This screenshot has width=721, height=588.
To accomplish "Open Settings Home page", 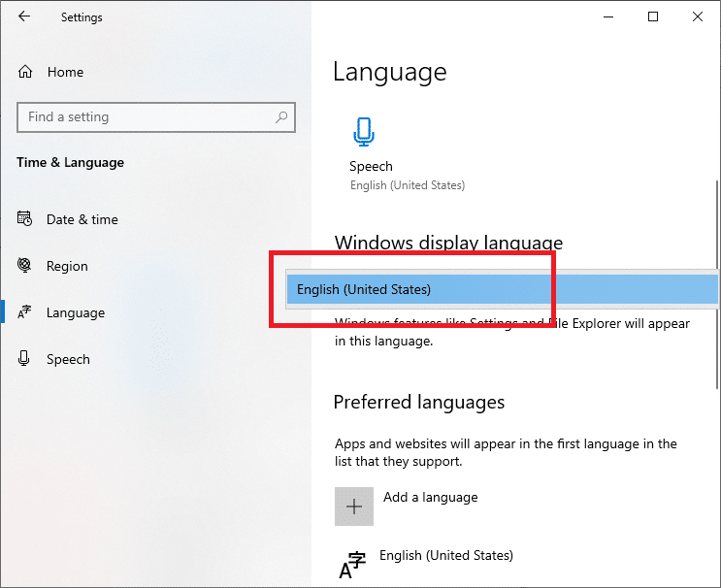I will pyautogui.click(x=65, y=72).
